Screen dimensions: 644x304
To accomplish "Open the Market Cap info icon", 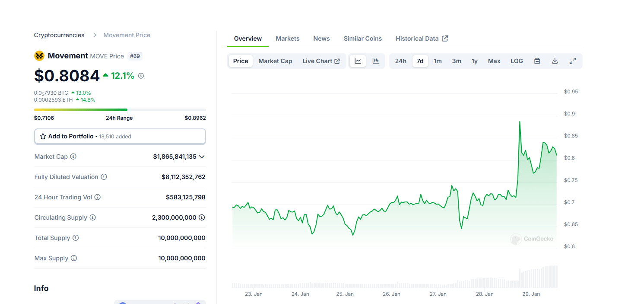I will (73, 157).
